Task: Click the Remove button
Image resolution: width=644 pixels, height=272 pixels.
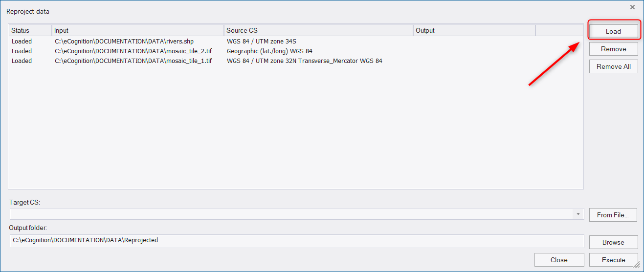Action: point(613,49)
